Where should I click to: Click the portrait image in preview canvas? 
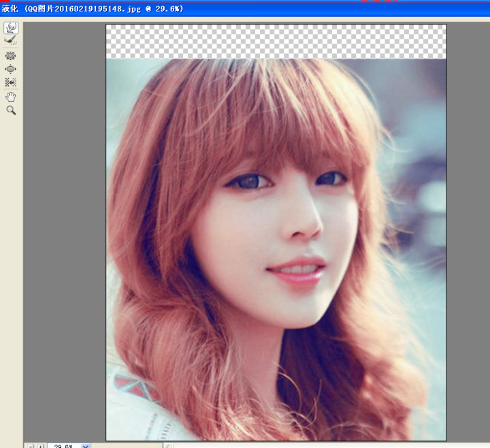276,249
